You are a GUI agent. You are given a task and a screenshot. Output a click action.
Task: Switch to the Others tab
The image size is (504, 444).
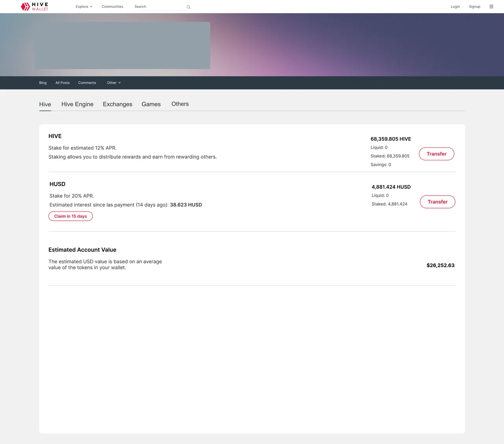[x=180, y=104]
